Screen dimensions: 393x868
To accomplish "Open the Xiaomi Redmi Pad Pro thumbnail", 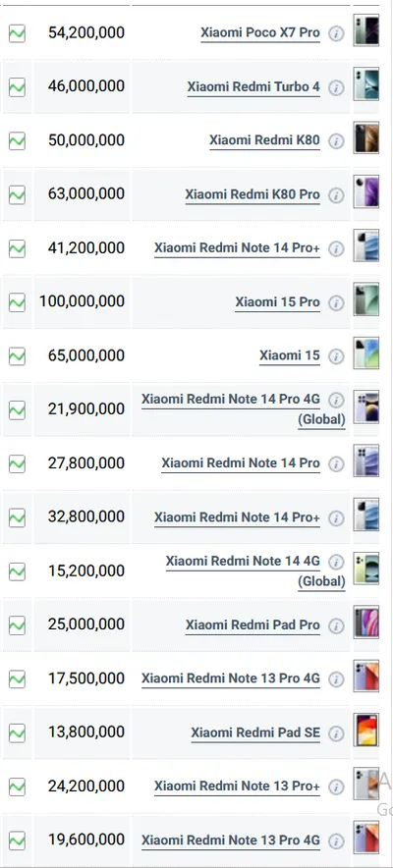I will 366,622.
